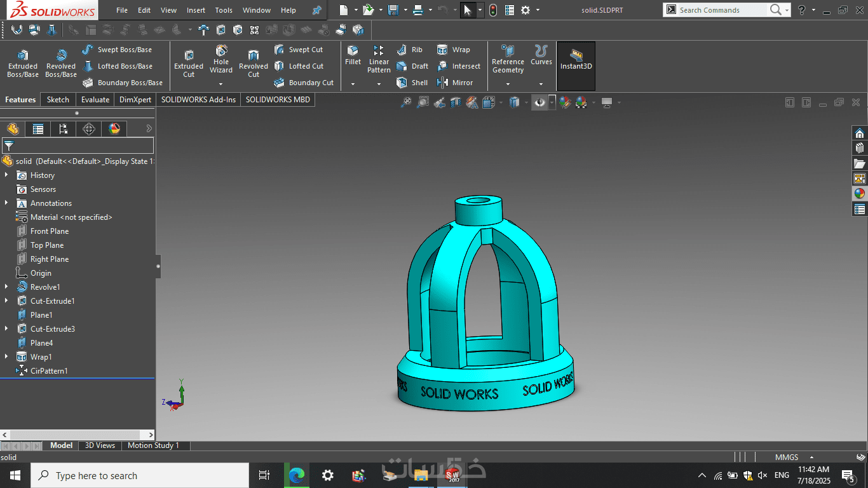The height and width of the screenshot is (488, 868).
Task: Activate the Shell feature tool
Action: 412,83
